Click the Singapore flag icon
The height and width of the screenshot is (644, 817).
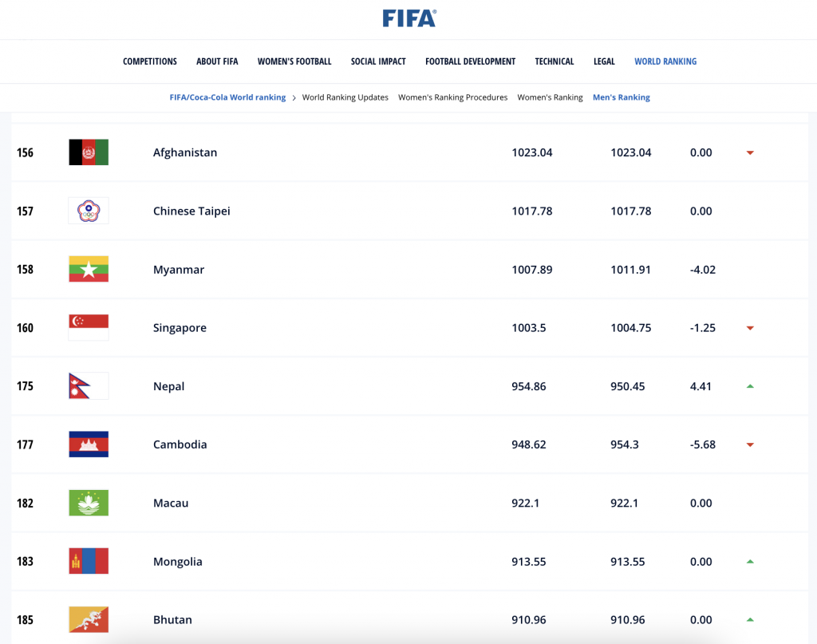tap(89, 327)
